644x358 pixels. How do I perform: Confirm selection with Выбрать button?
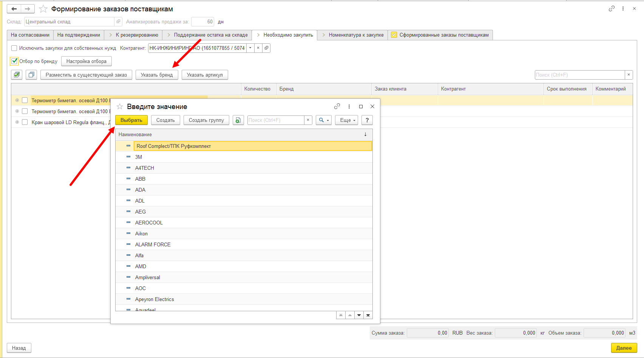coord(131,120)
